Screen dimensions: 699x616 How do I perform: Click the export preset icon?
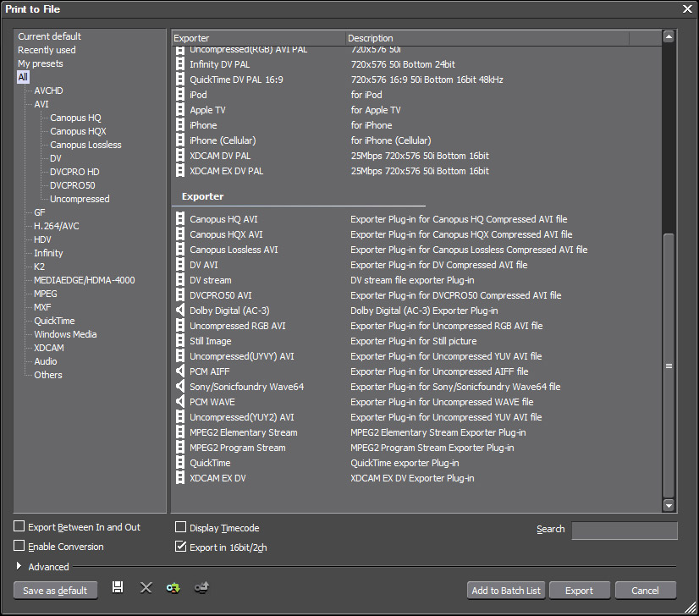[x=201, y=588]
